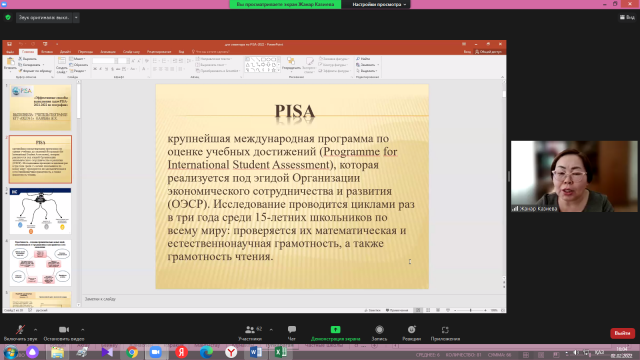Select the first PISA title slide thumbnail
The width and height of the screenshot is (640, 360).
(40, 107)
